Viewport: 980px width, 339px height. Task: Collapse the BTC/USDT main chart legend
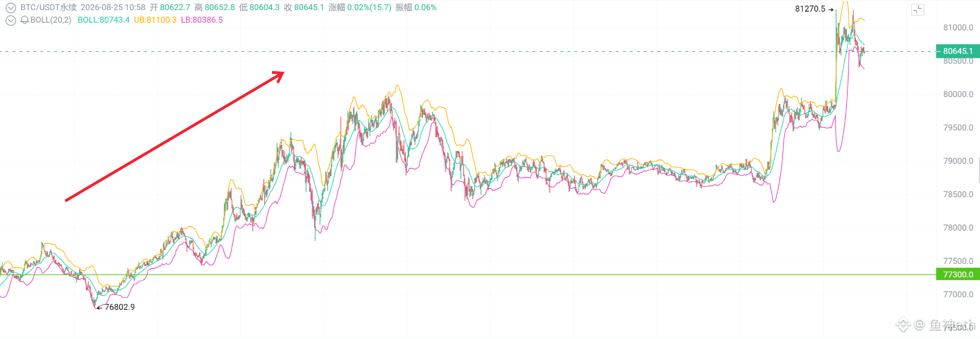click(11, 8)
